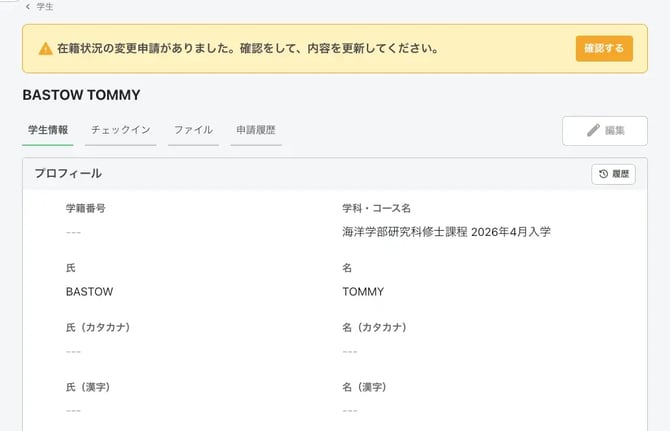Click the 氏 value BASTOW

tap(89, 292)
